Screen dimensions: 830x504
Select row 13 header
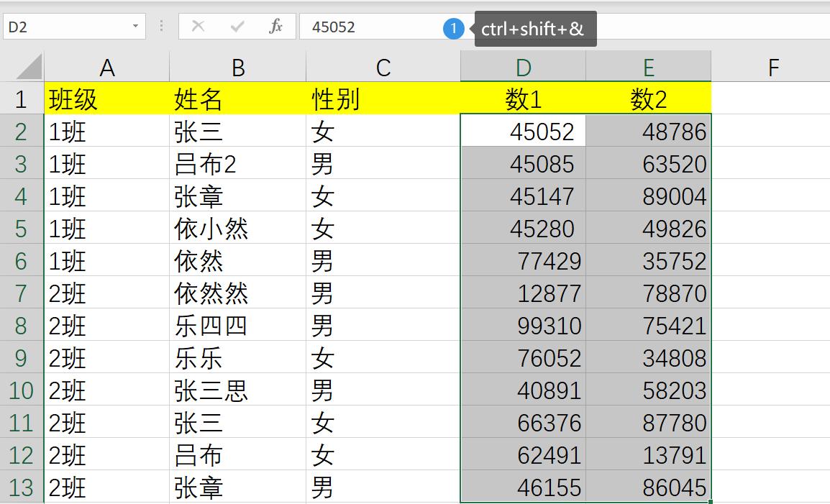tap(22, 487)
